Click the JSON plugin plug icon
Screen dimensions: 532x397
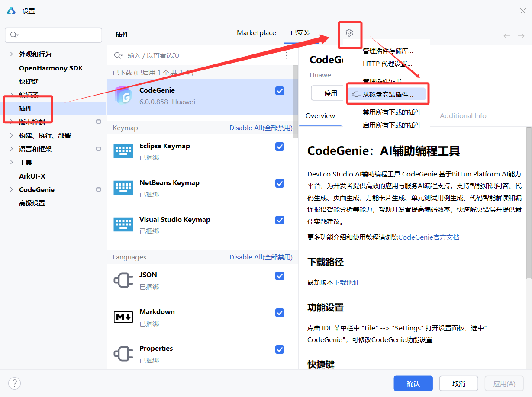(123, 280)
